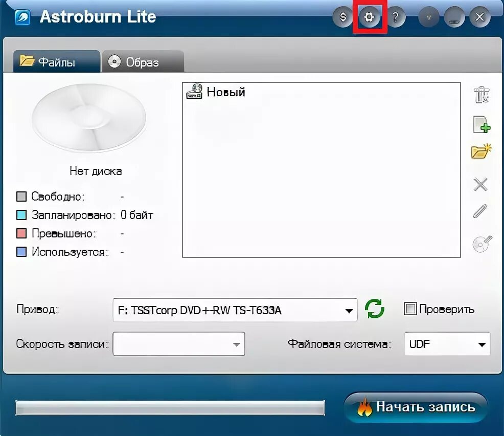Open the Привод drive dropdown
The image size is (504, 436).
(x=235, y=310)
